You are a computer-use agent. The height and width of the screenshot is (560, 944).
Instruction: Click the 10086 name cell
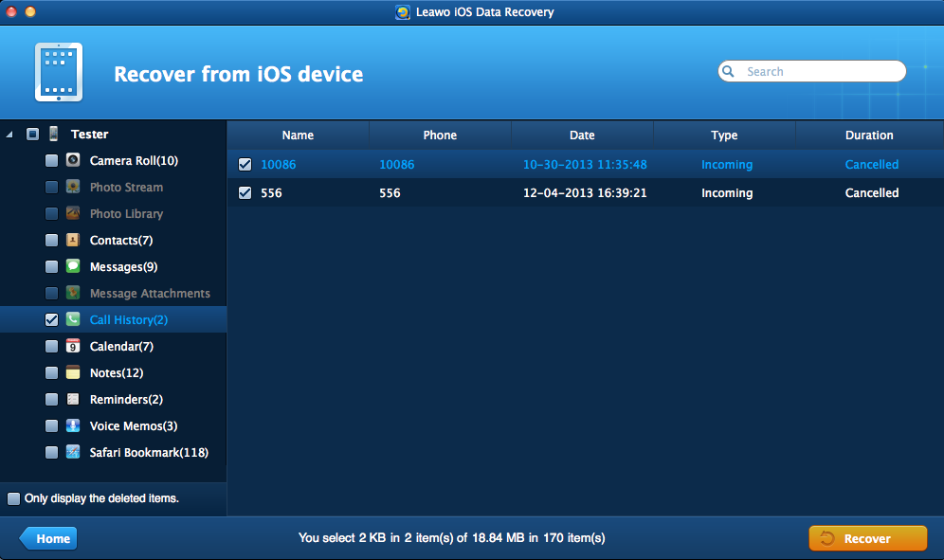coord(278,164)
